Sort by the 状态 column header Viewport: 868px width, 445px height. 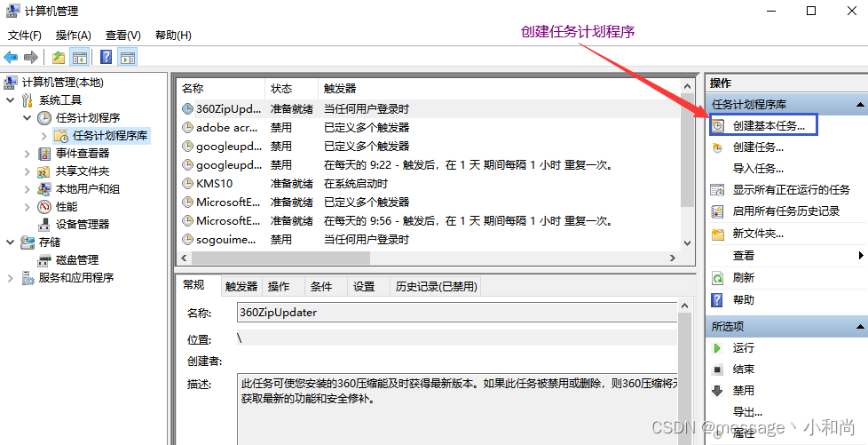pos(292,89)
